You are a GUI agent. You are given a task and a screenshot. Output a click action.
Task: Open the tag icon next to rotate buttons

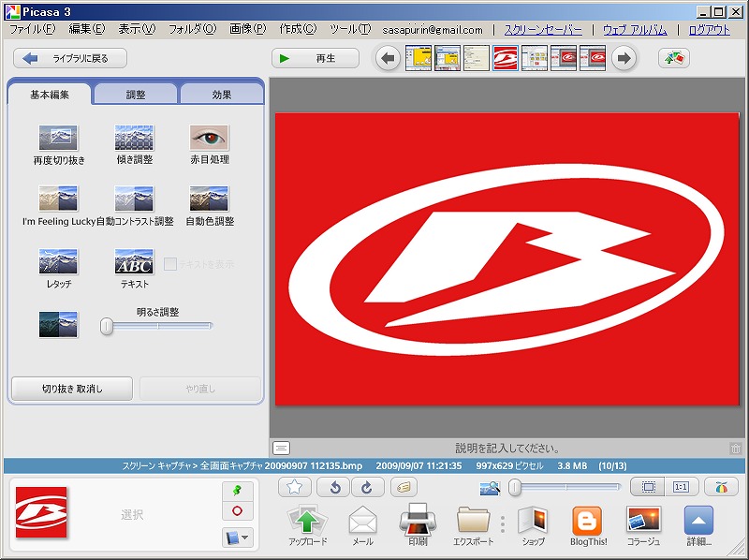point(404,487)
